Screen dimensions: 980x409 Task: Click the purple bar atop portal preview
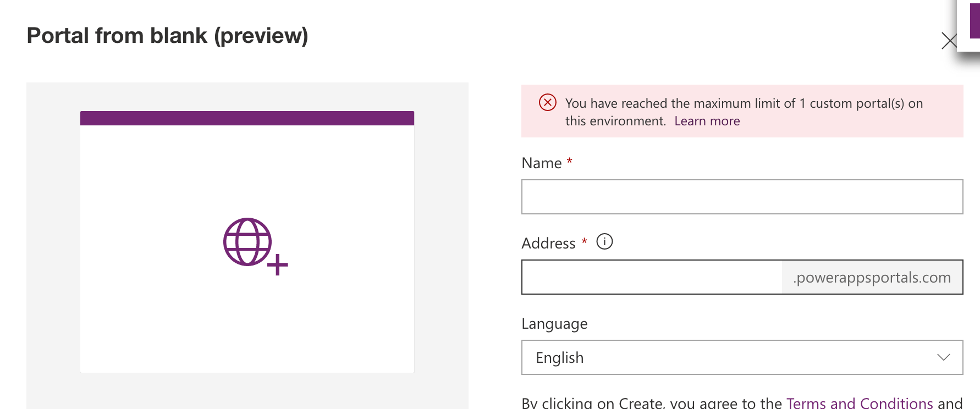click(247, 118)
